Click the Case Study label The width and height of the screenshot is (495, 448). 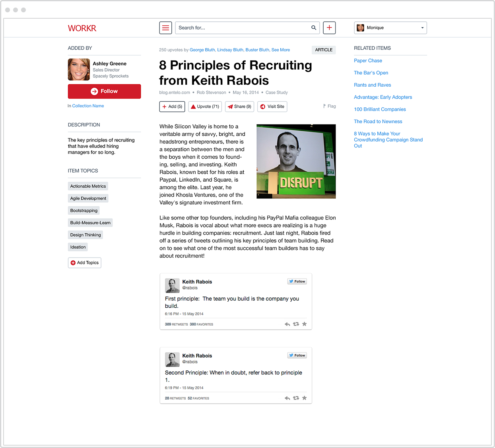point(277,93)
